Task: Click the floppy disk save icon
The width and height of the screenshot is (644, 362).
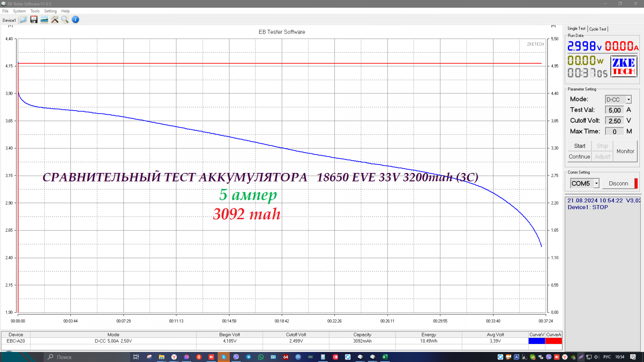Action: [34, 20]
